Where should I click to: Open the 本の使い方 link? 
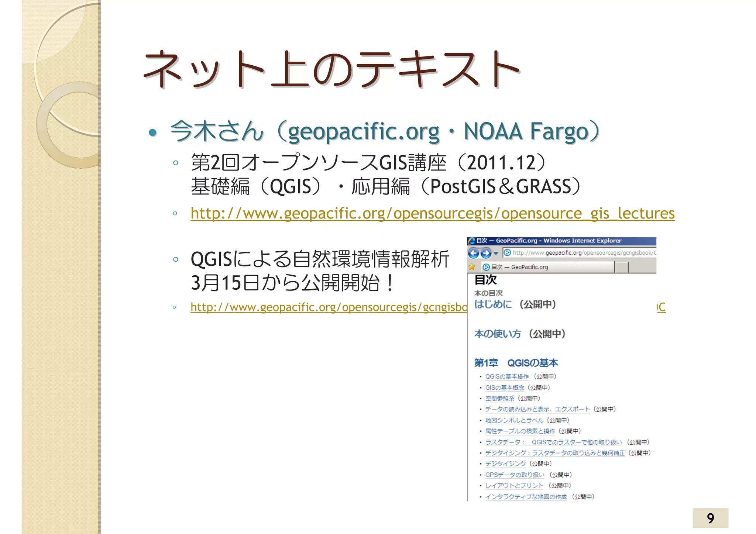pos(498,334)
